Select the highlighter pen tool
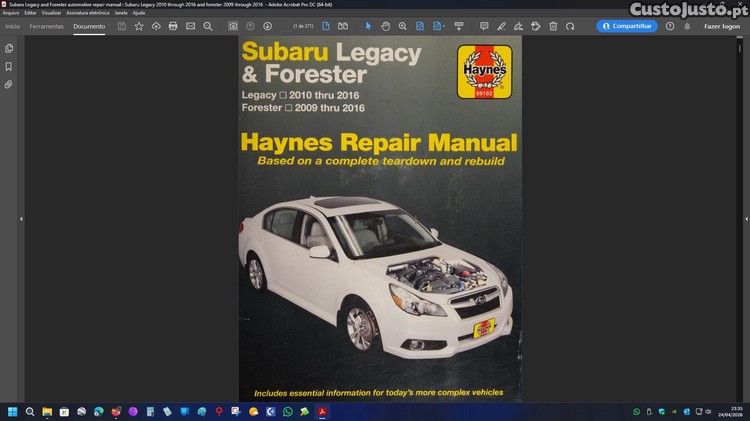Image resolution: width=750 pixels, height=421 pixels. 501,26
